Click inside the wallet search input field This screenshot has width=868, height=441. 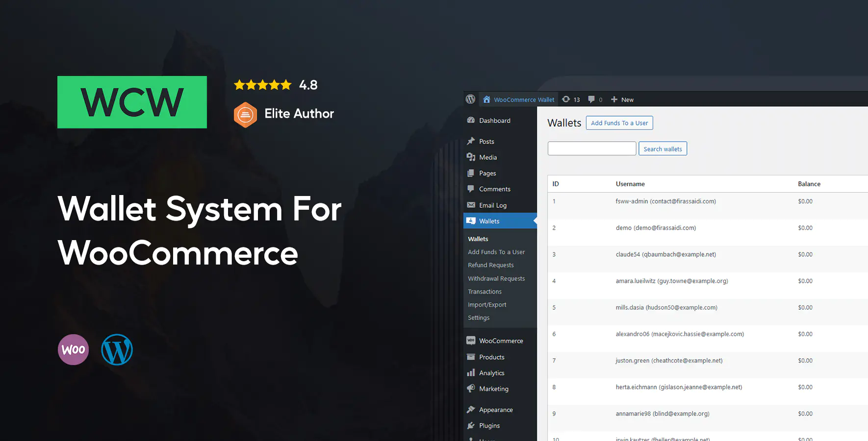[591, 148]
